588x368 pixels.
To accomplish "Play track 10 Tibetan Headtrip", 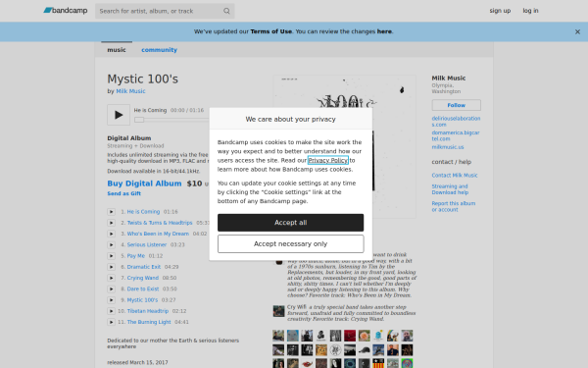I will coord(111,311).
